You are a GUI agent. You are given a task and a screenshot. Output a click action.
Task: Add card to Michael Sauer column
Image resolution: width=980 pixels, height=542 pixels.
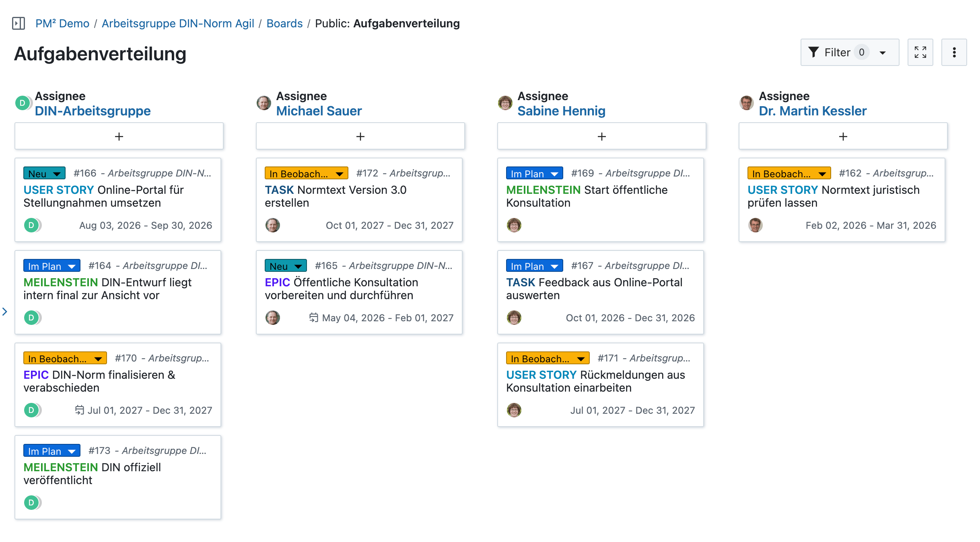click(x=360, y=136)
